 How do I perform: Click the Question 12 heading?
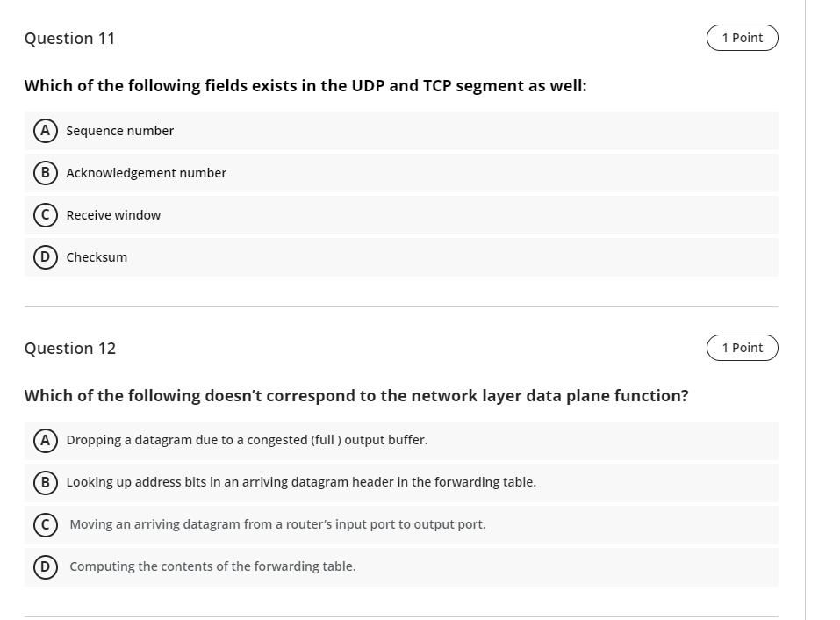(69, 348)
